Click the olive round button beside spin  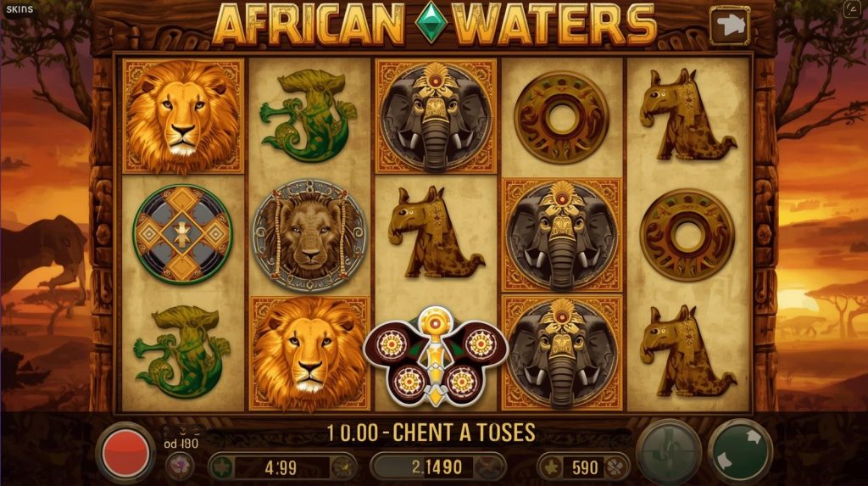(668, 451)
